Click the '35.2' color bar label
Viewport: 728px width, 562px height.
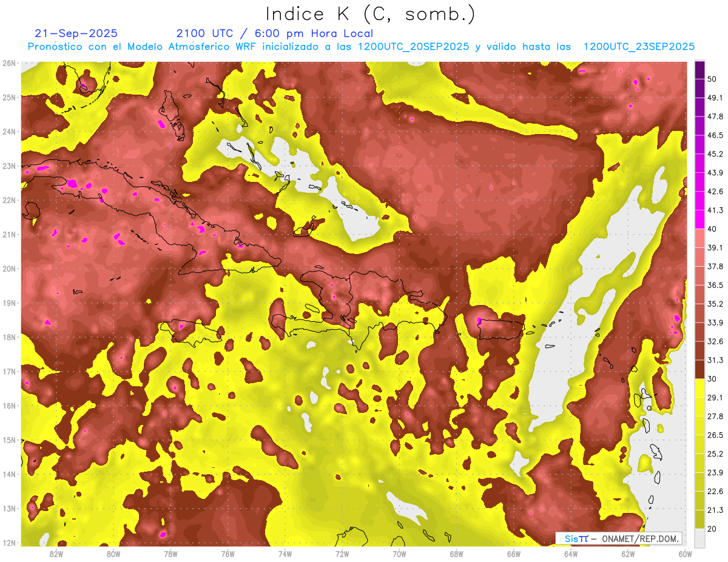coord(715,304)
